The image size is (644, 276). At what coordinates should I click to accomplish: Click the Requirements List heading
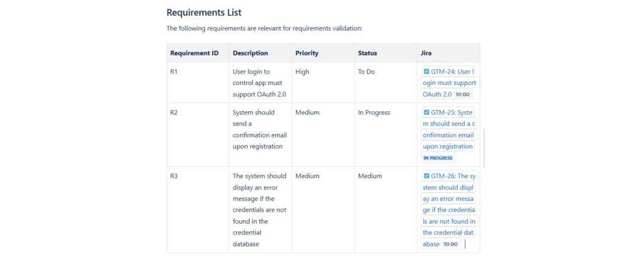point(204,13)
